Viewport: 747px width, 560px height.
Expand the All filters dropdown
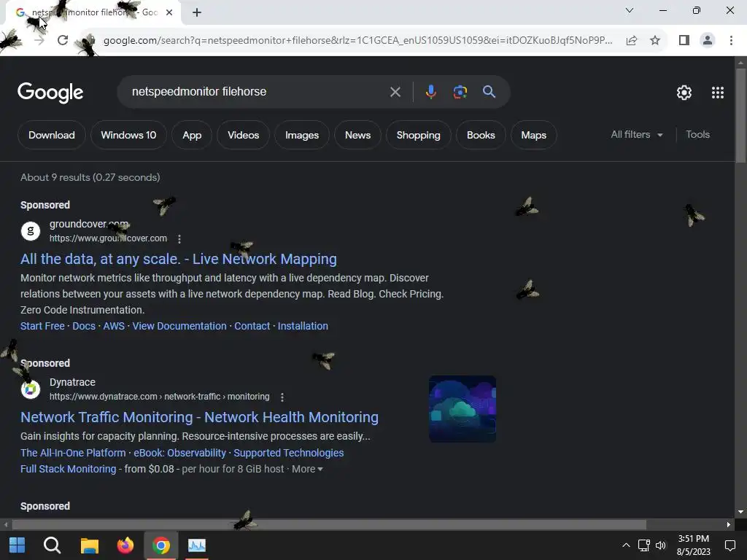(x=636, y=135)
